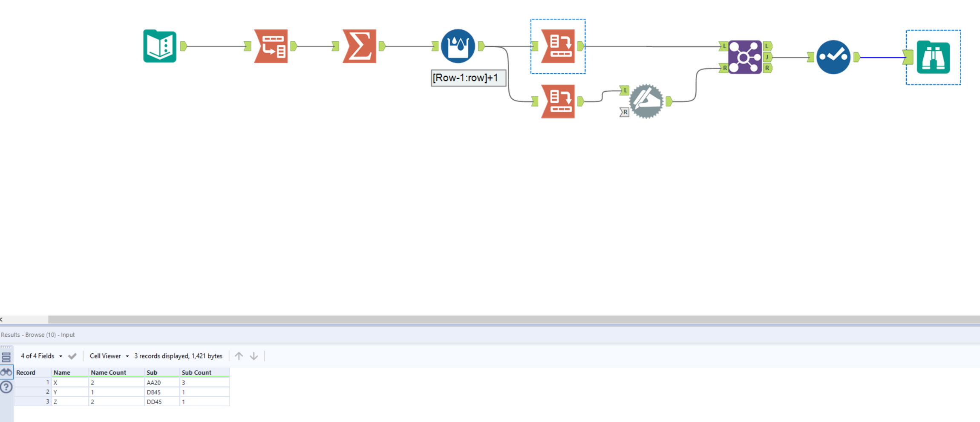This screenshot has height=422, width=980.
Task: Select the cell containing DD45
Action: point(162,402)
